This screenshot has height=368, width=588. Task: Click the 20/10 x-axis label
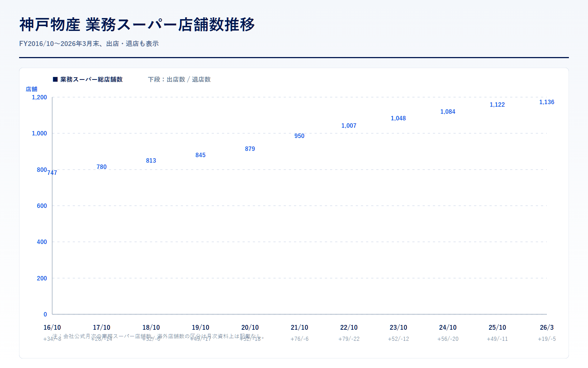pos(250,328)
